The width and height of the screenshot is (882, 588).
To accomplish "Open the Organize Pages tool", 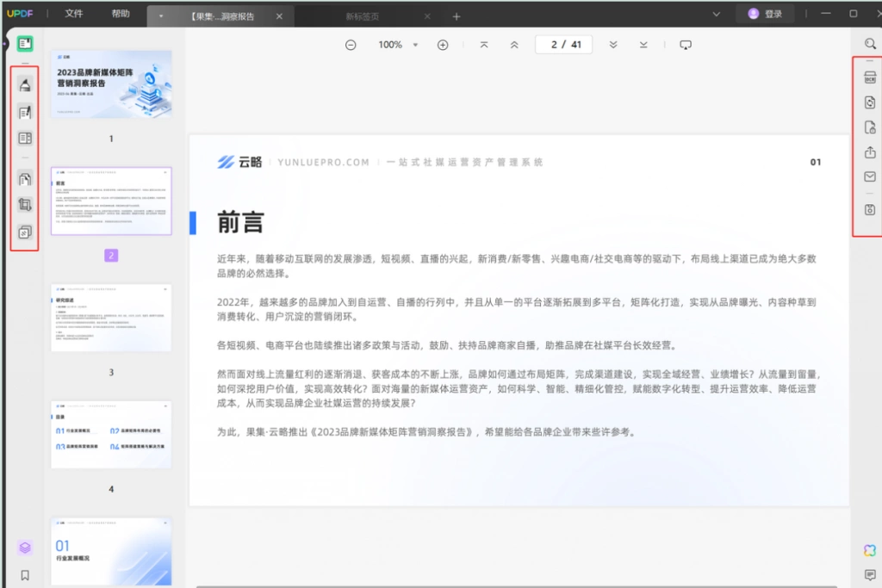I will click(x=25, y=179).
